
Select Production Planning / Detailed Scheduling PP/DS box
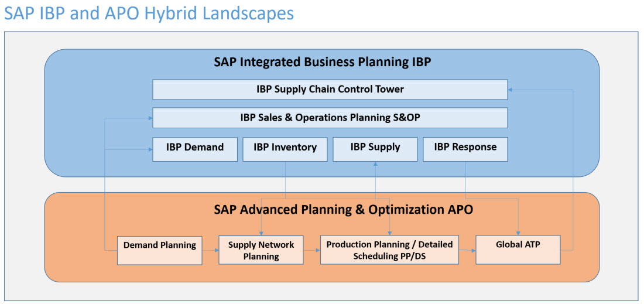click(x=389, y=250)
